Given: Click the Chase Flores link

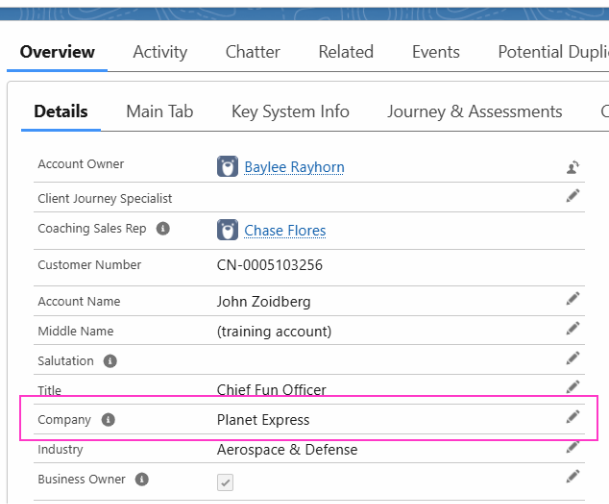Looking at the screenshot, I should coord(285,231).
